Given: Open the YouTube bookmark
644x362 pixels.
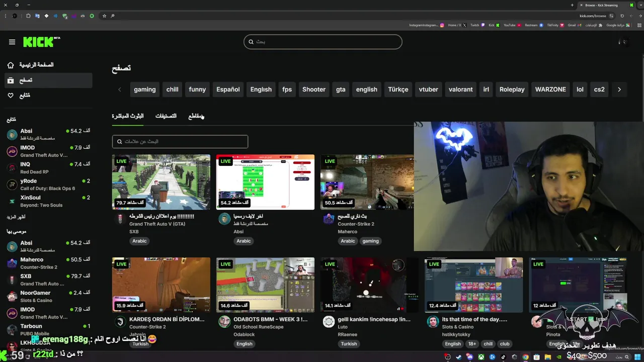Looking at the screenshot, I should pyautogui.click(x=512, y=25).
